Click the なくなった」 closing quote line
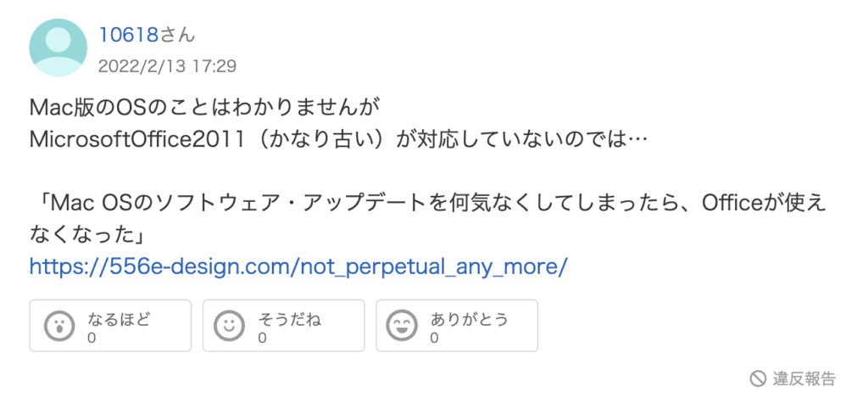This screenshot has height=409, width=868. click(87, 236)
